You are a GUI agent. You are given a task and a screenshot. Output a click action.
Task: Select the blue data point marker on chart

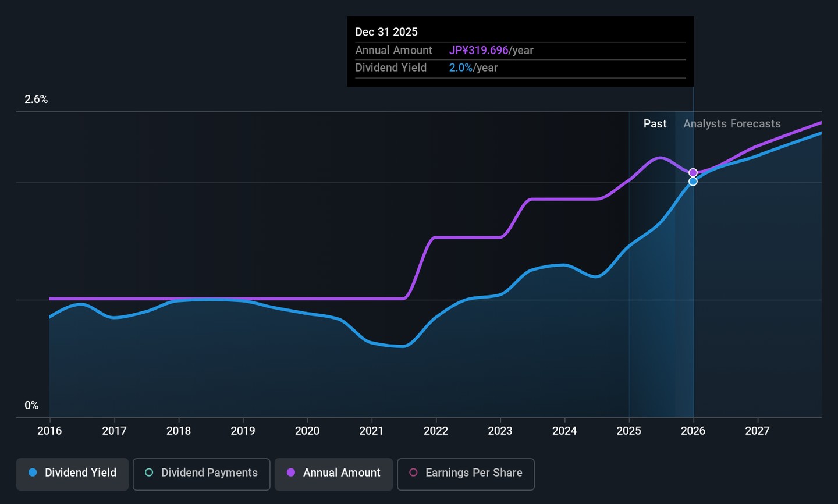(693, 182)
